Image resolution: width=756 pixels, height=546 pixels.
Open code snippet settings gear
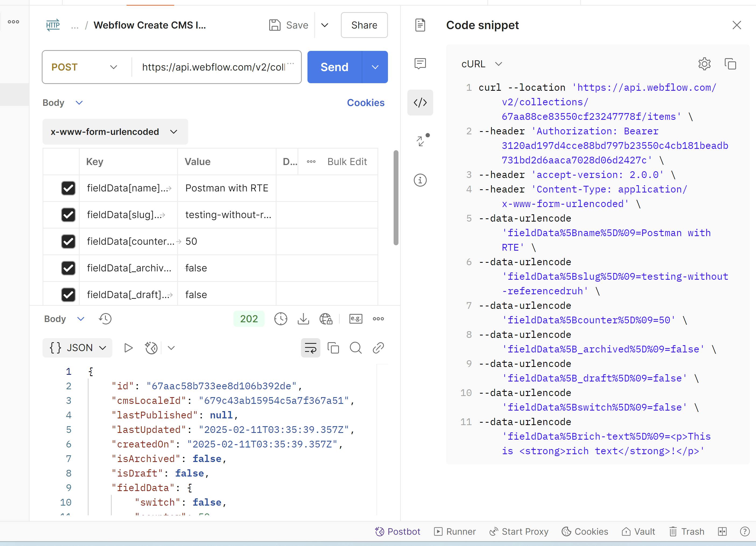coord(704,64)
